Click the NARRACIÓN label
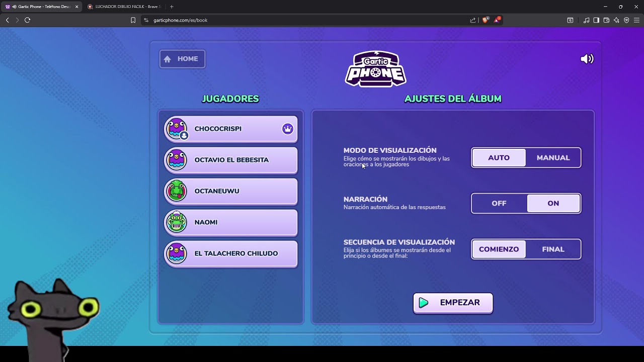 tap(365, 199)
